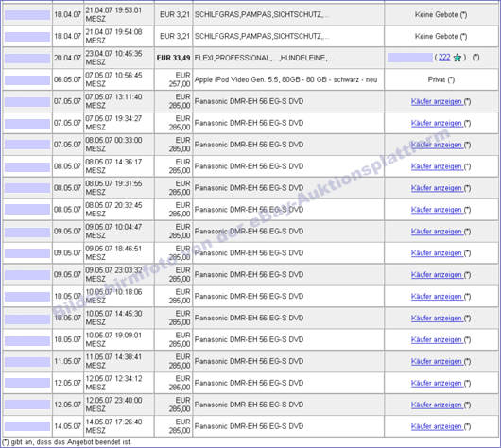Click the bold EUR 33,49 price cell
This screenshot has width=501, height=448.
pos(173,58)
